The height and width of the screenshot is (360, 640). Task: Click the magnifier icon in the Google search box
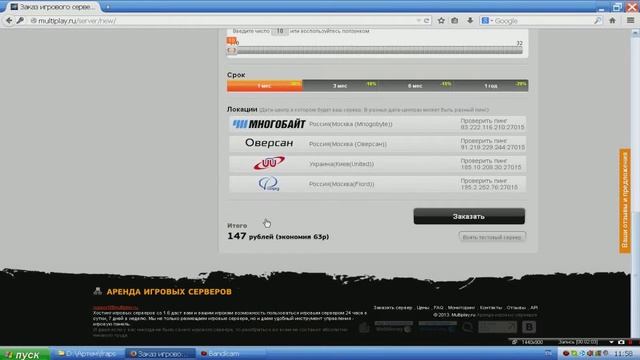click(x=597, y=20)
